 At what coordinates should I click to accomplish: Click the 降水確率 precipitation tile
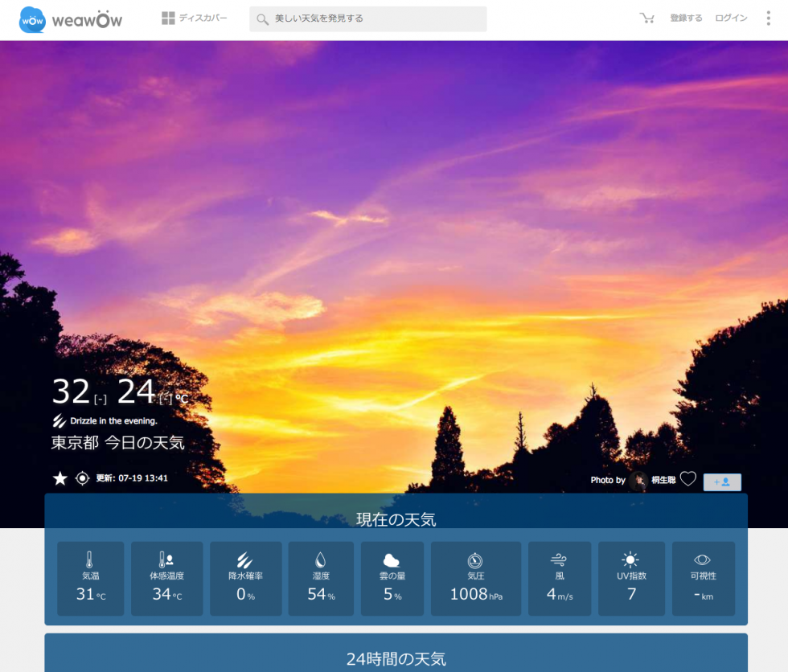245,578
